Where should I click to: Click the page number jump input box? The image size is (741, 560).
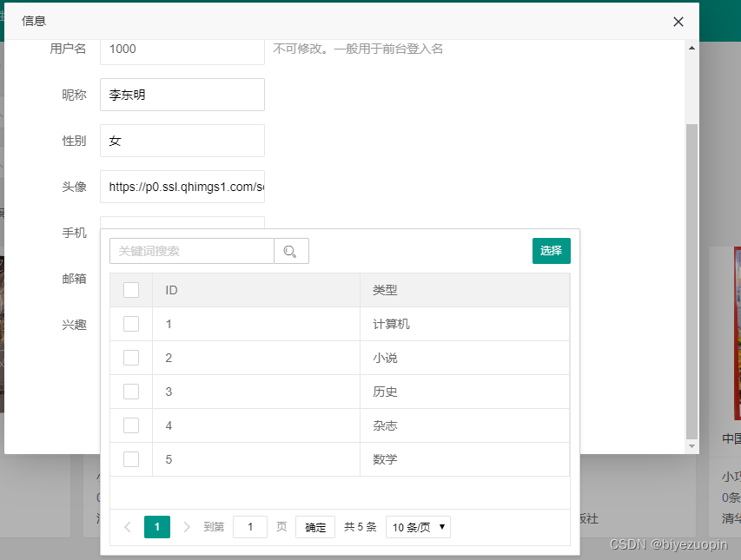[250, 527]
